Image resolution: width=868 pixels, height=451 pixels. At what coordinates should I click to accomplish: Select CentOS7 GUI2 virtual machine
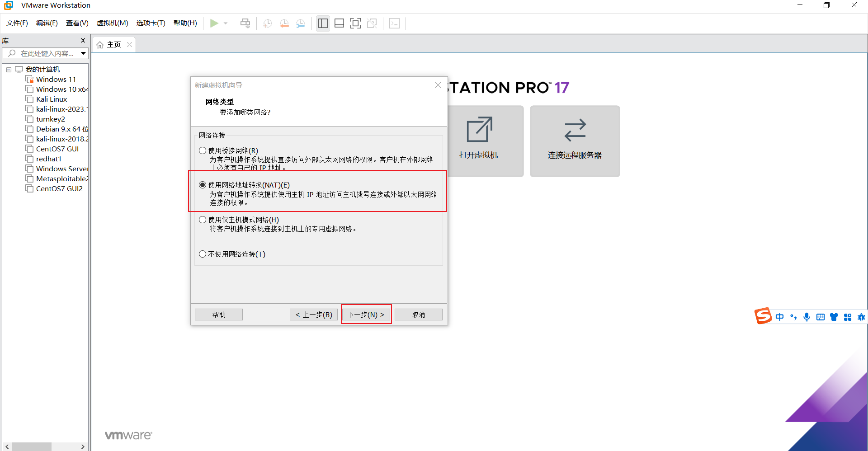click(59, 189)
